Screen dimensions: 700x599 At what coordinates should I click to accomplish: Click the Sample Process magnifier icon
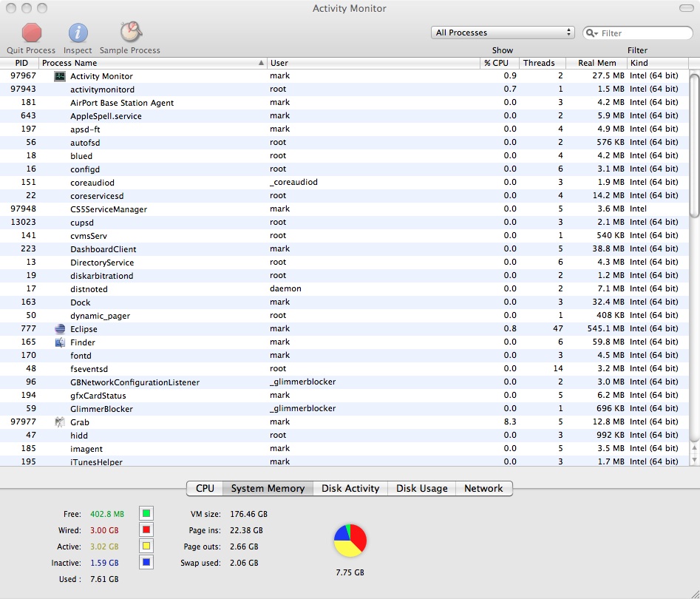(130, 32)
